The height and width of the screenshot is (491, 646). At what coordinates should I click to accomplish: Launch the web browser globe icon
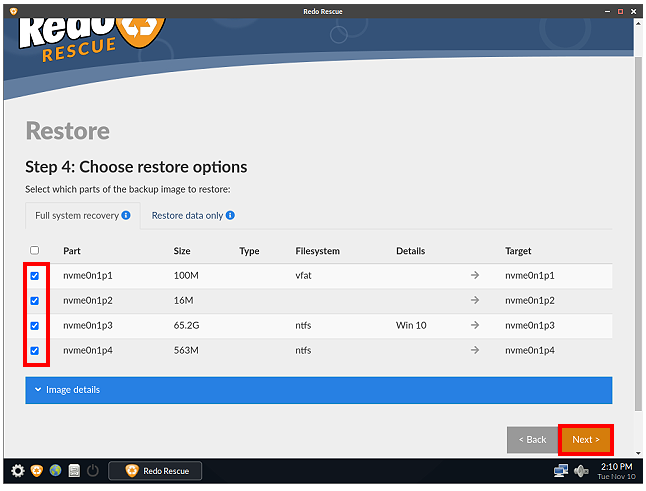[x=55, y=470]
